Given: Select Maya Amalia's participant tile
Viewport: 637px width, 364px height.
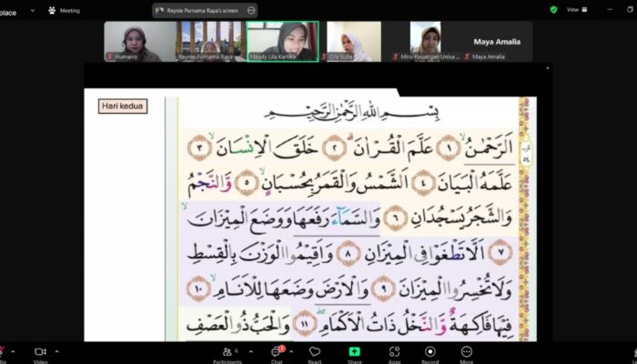Looking at the screenshot, I should (497, 42).
